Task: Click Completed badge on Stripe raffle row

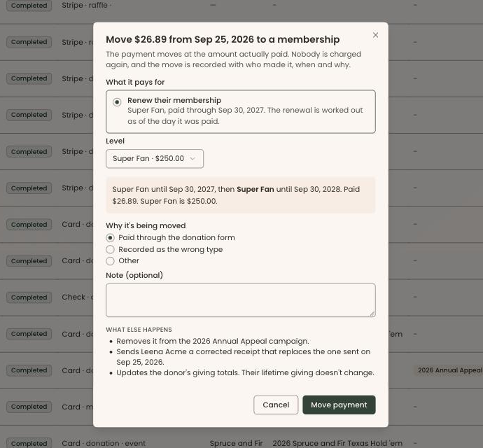Action: (x=29, y=5)
